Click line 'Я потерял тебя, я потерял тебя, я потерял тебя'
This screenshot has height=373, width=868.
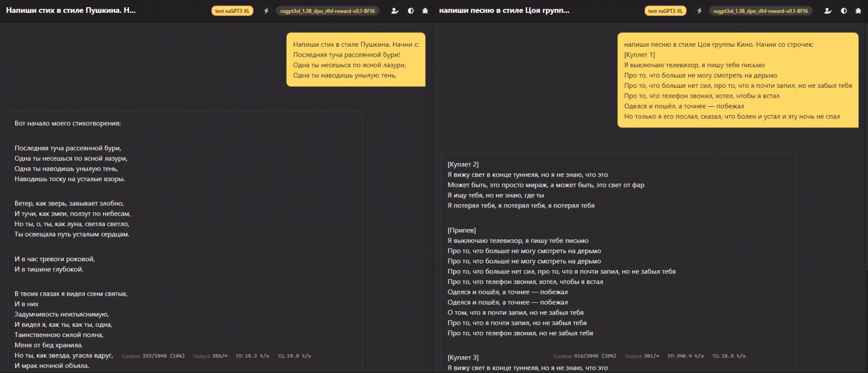pos(521,205)
